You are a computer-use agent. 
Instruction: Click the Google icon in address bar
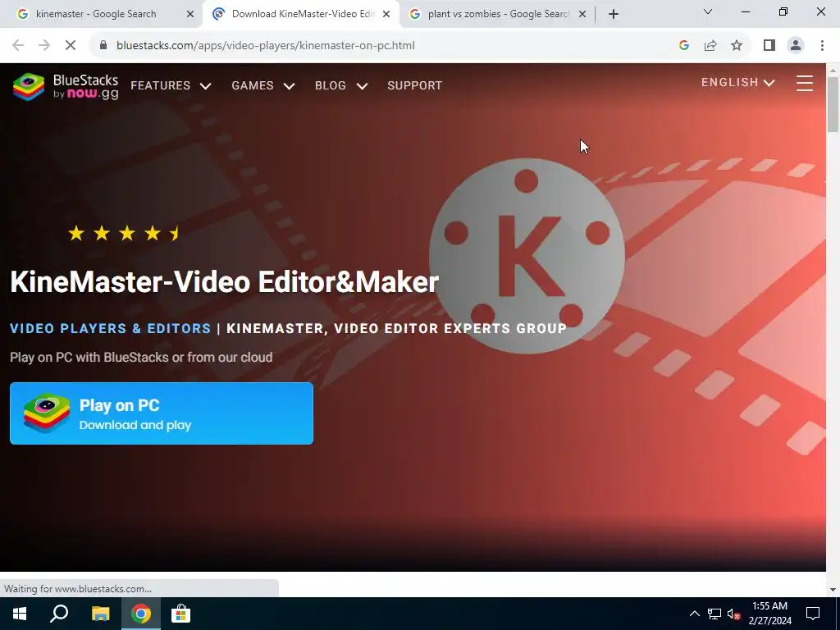click(x=683, y=46)
